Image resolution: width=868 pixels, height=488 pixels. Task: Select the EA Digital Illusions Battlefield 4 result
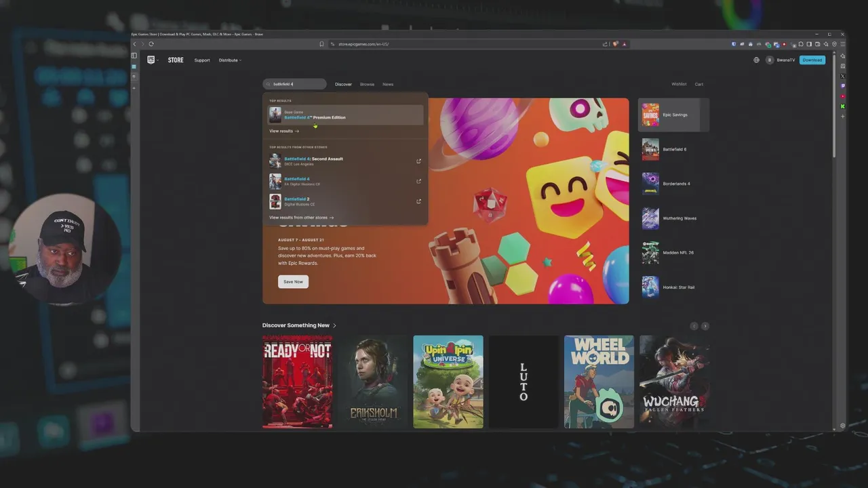tap(345, 181)
